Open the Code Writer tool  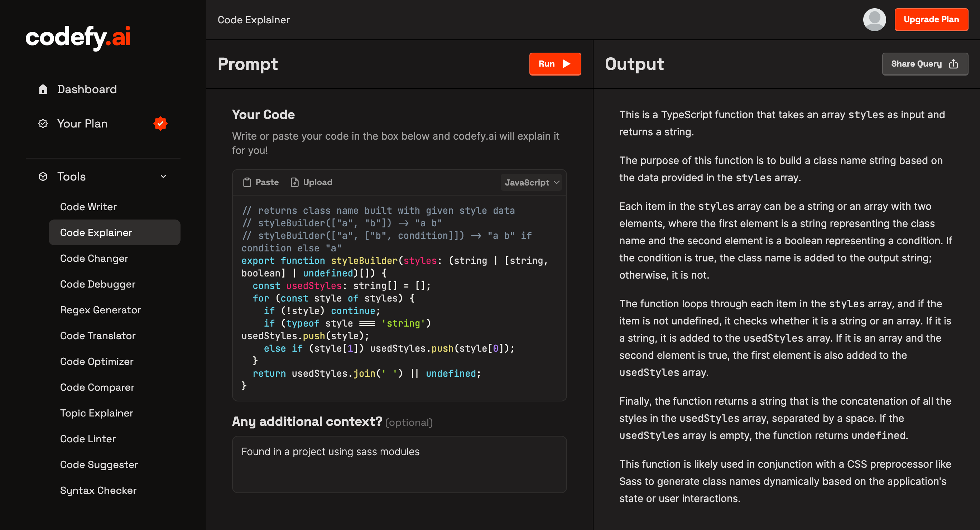88,207
